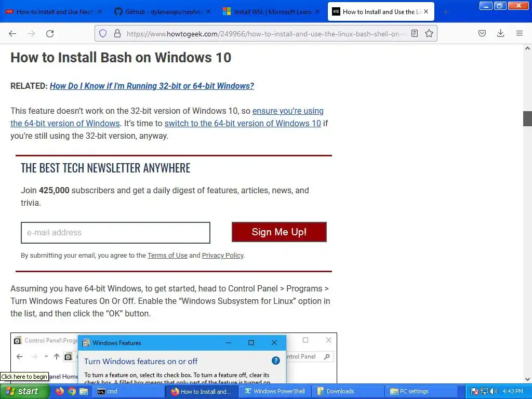
Task: Open the Windows Start menu
Action: (24, 391)
